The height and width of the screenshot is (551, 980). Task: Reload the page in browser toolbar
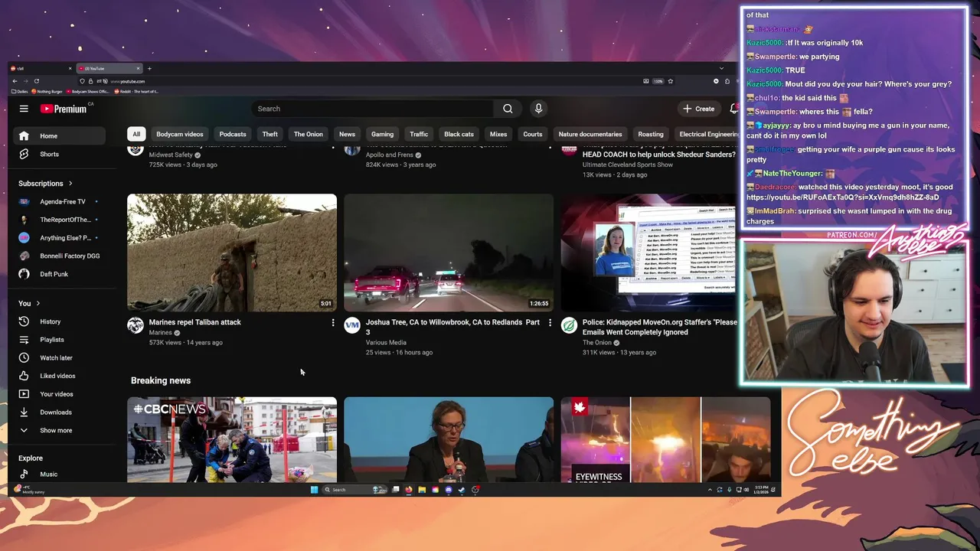[37, 81]
